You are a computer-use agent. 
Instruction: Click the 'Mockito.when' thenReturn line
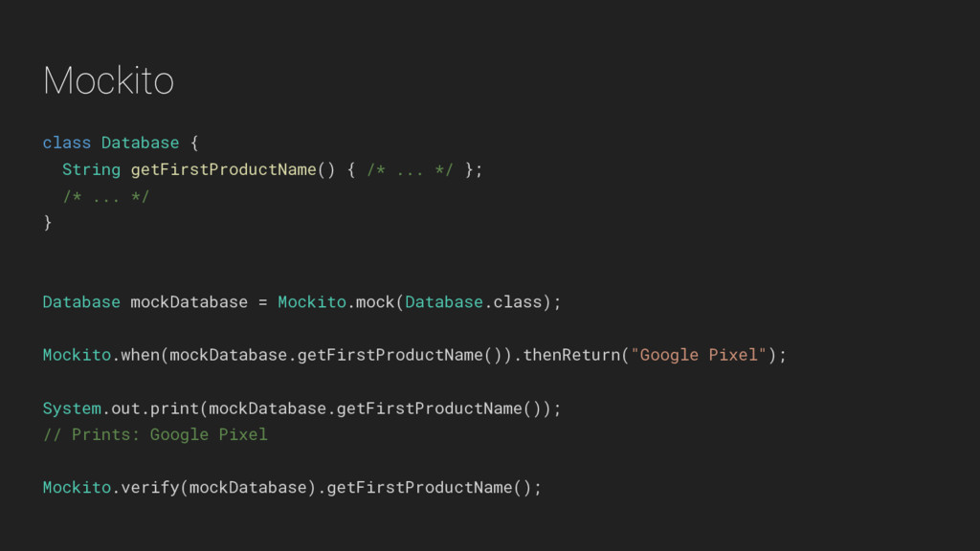click(x=414, y=356)
